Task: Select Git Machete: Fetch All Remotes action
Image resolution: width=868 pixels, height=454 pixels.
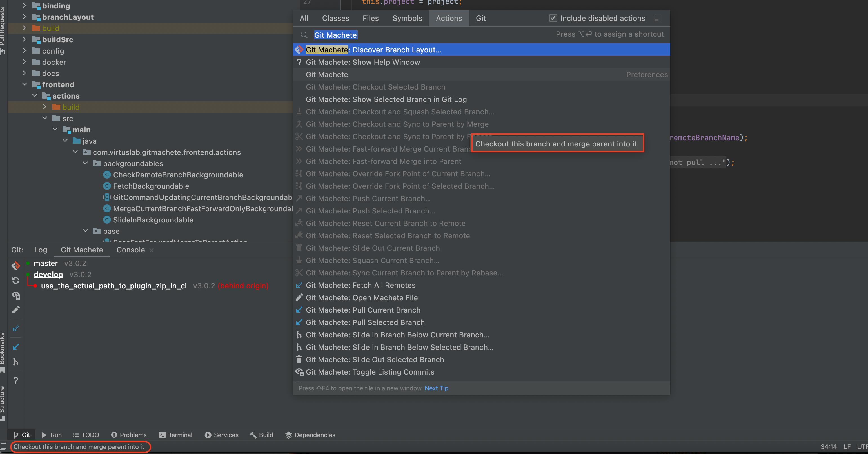Action: 360,285
